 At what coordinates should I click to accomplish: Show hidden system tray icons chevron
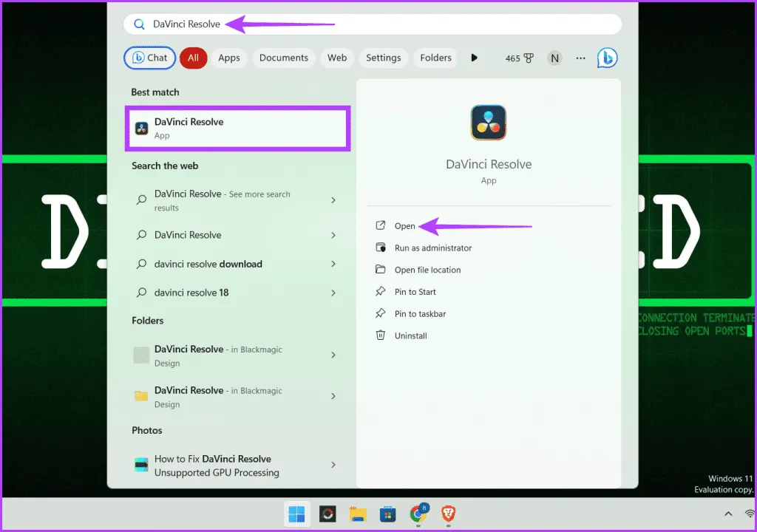(x=728, y=514)
